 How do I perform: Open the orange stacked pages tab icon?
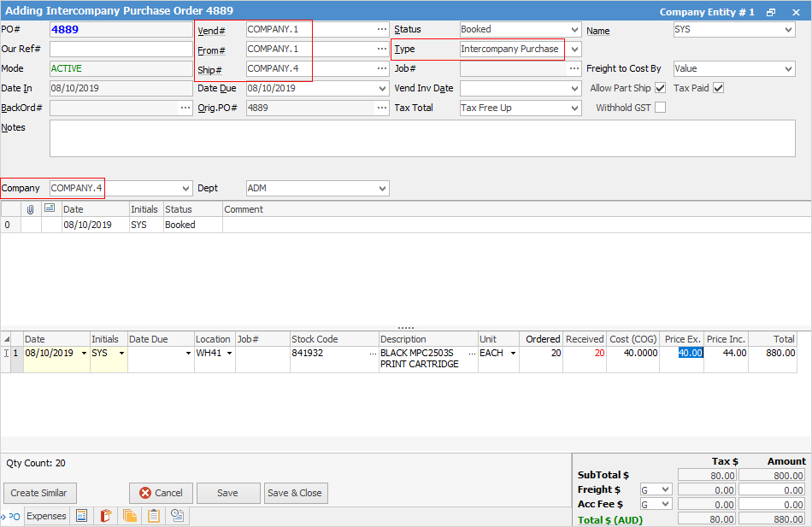(x=130, y=516)
